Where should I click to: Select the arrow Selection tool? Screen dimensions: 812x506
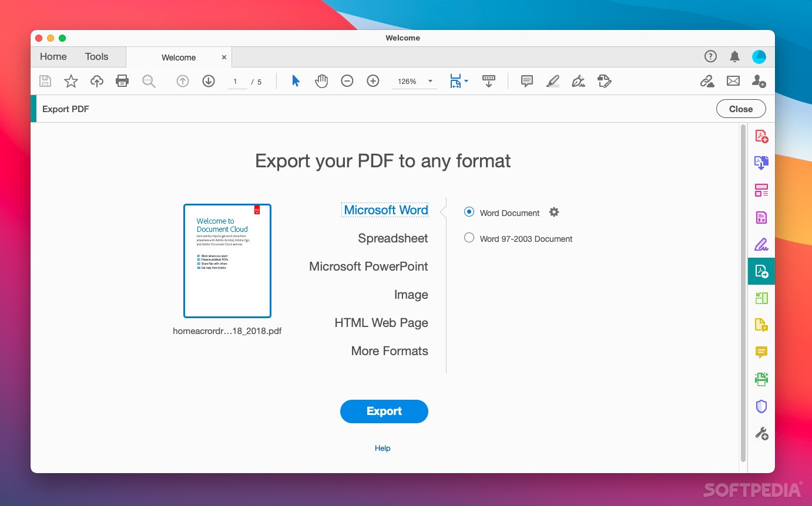coord(296,81)
